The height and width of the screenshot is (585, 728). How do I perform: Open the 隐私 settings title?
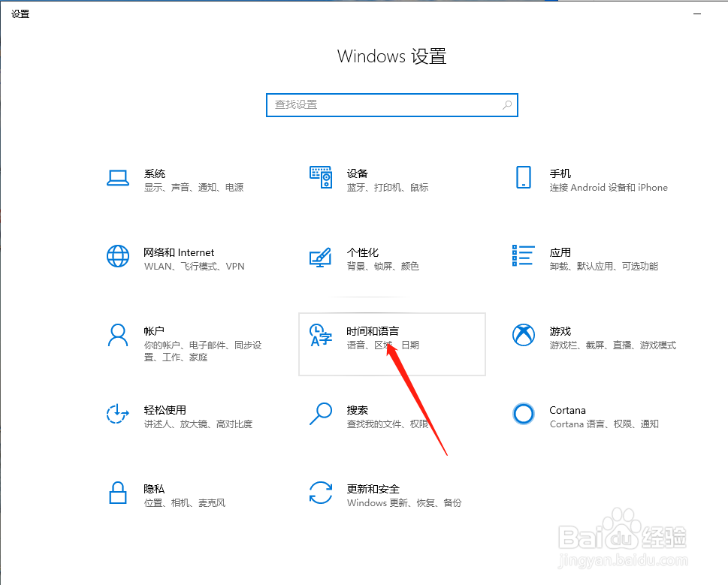click(x=154, y=489)
